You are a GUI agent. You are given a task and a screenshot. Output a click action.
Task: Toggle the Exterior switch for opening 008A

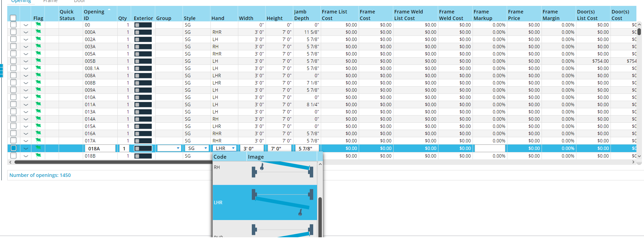143,76
